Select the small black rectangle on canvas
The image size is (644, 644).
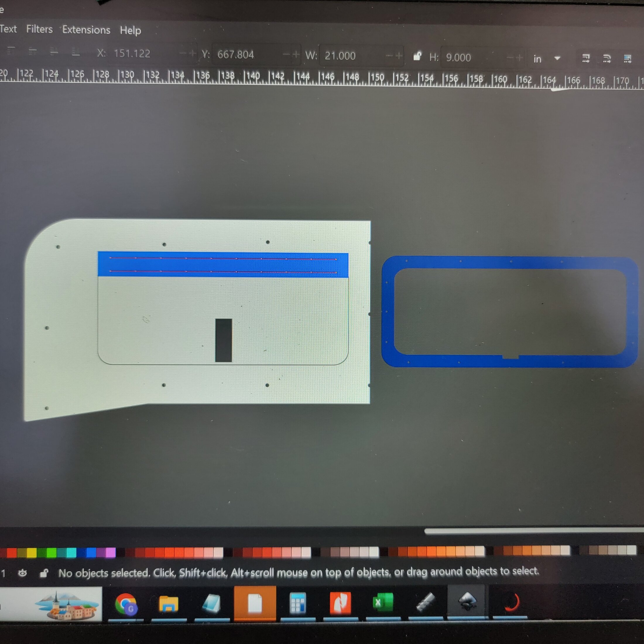223,340
